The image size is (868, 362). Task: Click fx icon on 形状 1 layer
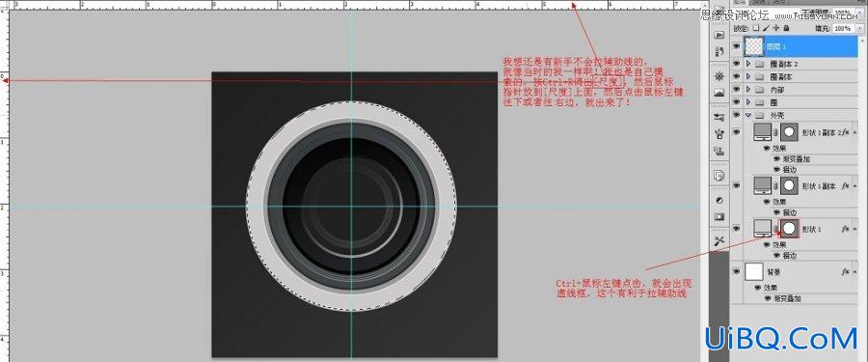click(846, 228)
